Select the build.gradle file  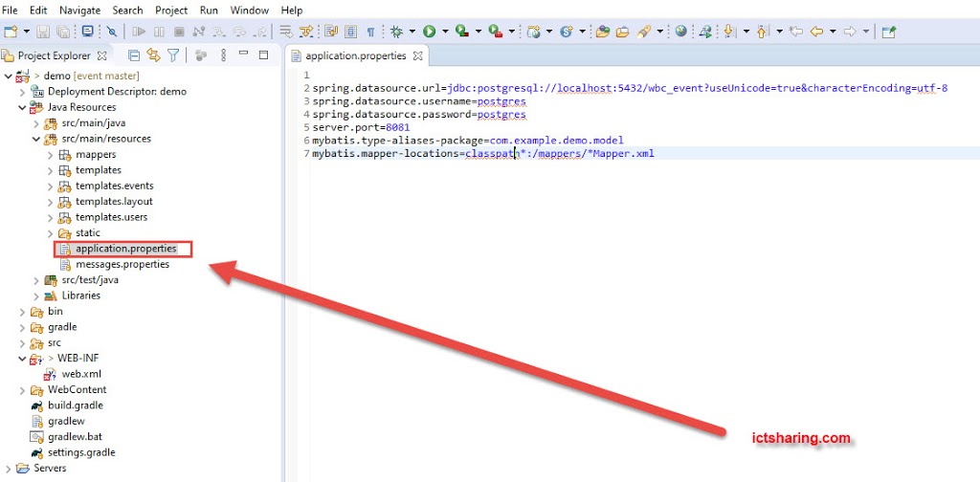[x=76, y=405]
